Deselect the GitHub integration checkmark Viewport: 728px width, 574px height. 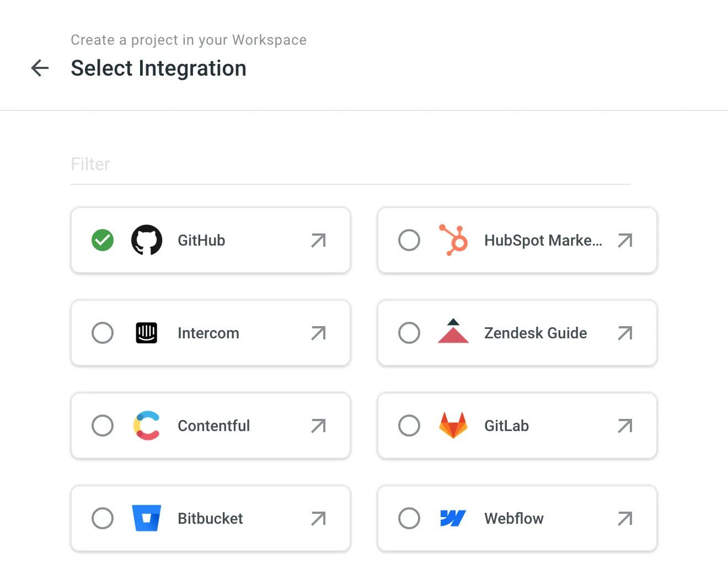(102, 240)
